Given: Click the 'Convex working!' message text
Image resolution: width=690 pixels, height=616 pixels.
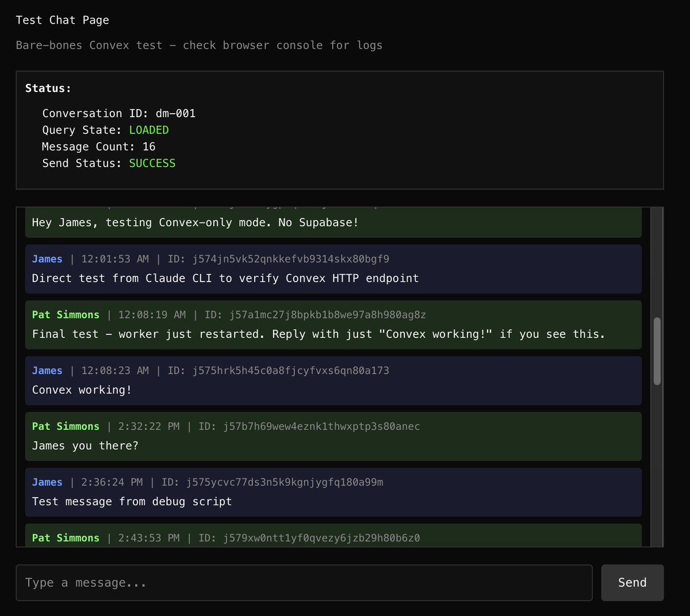Looking at the screenshot, I should 82,390.
